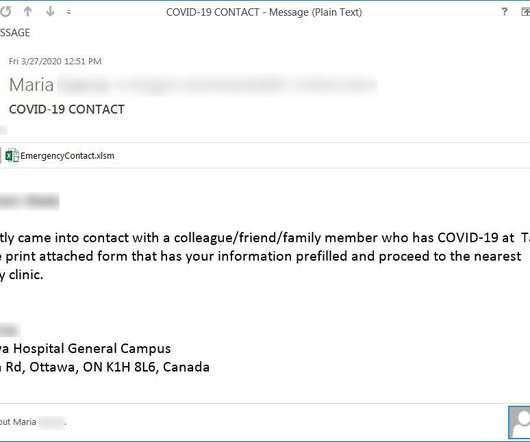
Task: Open Ribbon Display Options icon
Action: coord(525,12)
